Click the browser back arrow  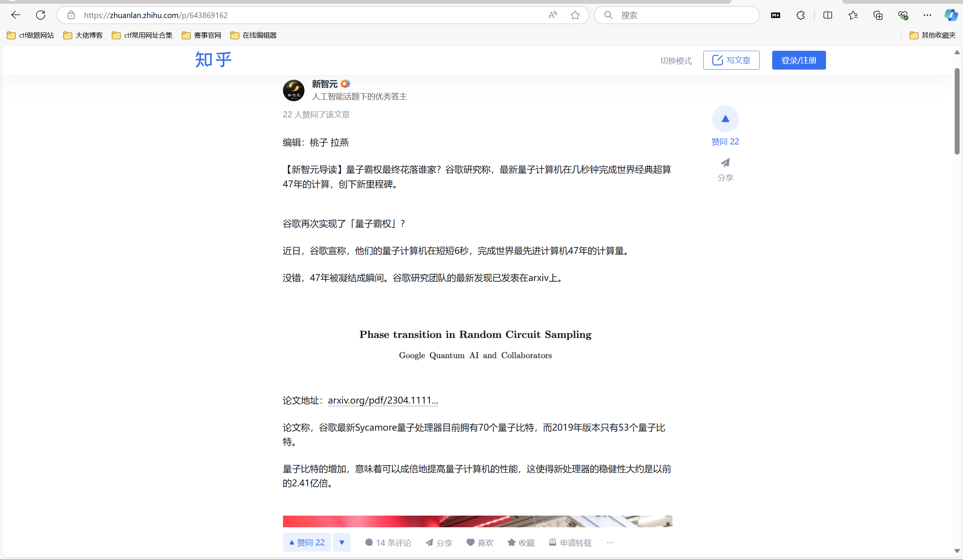(x=16, y=15)
